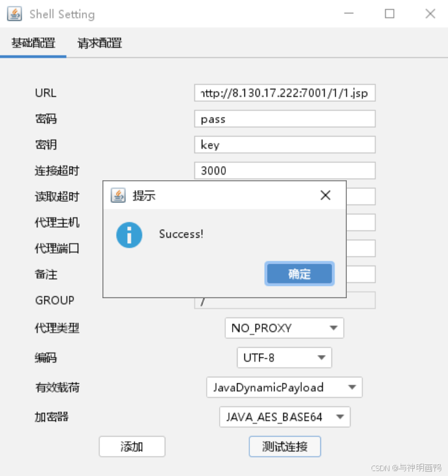Click the GROUP label
The image size is (448, 476).
coord(55,300)
